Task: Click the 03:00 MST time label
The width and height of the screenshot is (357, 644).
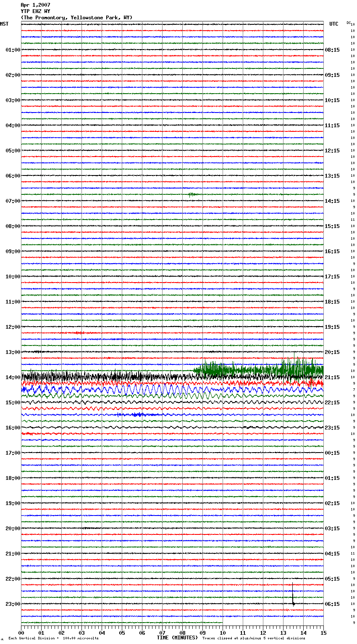Action: 13,100
